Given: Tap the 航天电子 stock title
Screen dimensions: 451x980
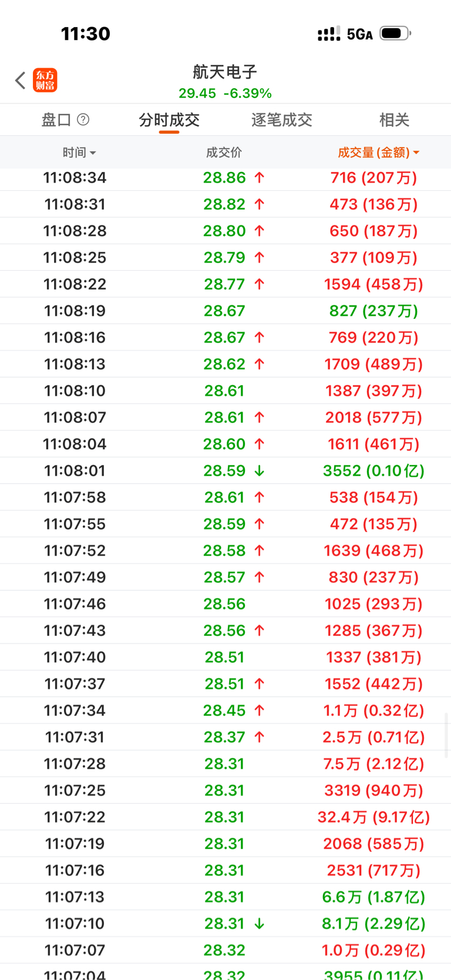Looking at the screenshot, I should point(225,72).
